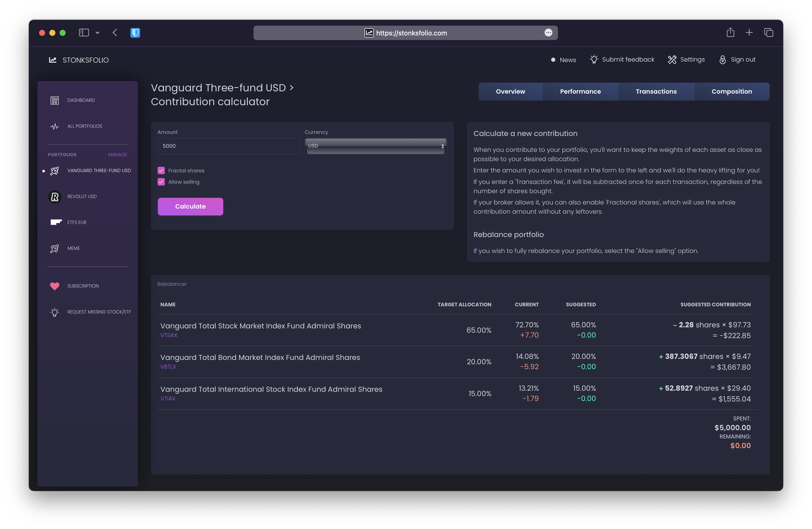Click the Subscription heart icon
The width and height of the screenshot is (812, 529).
[55, 286]
